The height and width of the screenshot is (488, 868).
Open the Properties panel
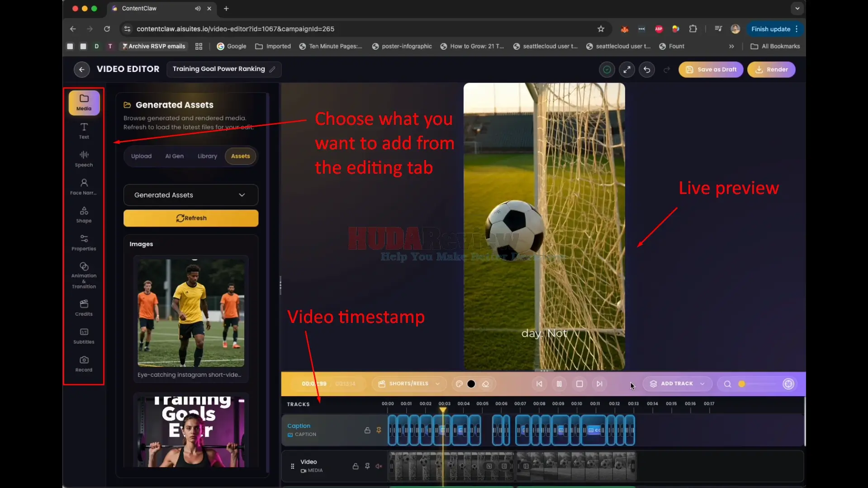(x=84, y=243)
